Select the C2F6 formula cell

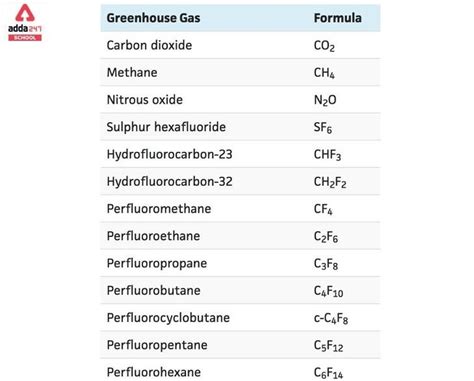326,237
